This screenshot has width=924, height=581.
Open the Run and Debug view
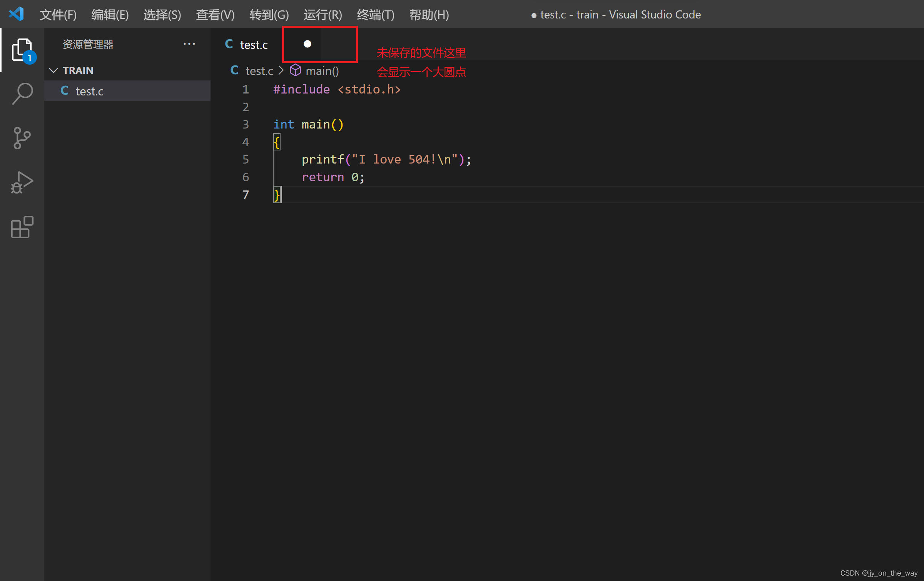tap(22, 182)
